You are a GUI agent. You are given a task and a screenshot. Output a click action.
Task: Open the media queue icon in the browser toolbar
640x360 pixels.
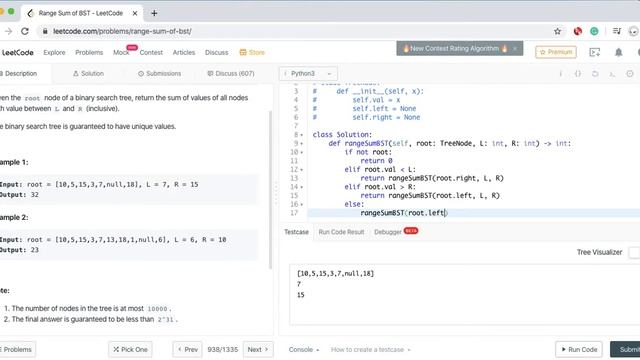coord(617,31)
